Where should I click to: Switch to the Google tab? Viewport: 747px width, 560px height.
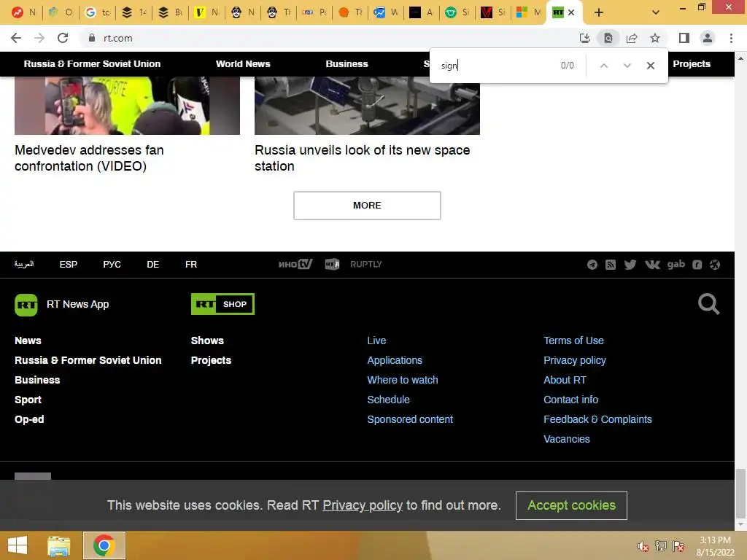click(x=98, y=12)
